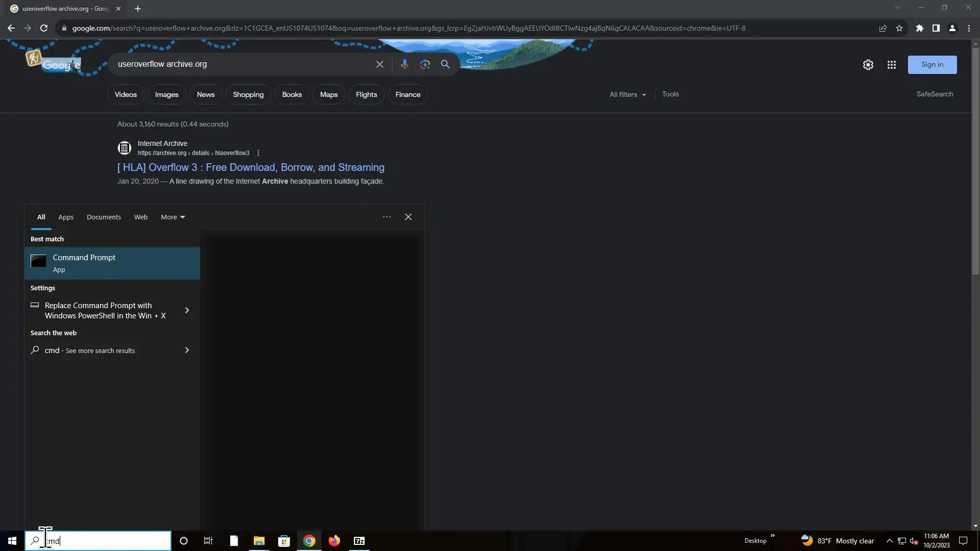The width and height of the screenshot is (980, 551).
Task: Open Task View on taskbar
Action: (208, 541)
